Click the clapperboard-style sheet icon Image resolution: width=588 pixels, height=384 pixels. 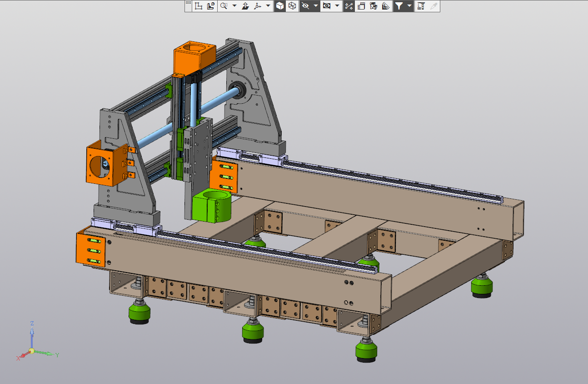coord(361,6)
